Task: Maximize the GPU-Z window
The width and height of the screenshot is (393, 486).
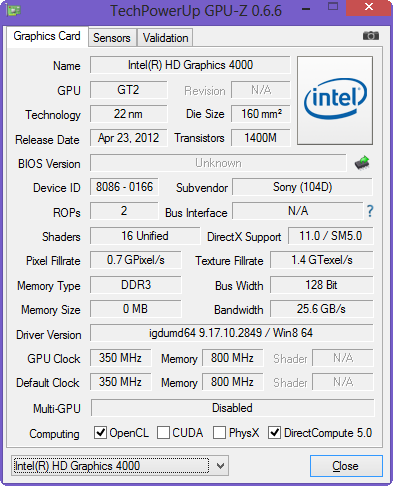Action: point(333,7)
